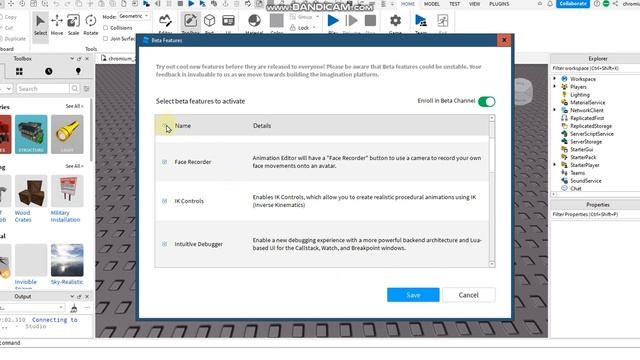
Task: Switch to HOME ribbon tab
Action: 407,4
